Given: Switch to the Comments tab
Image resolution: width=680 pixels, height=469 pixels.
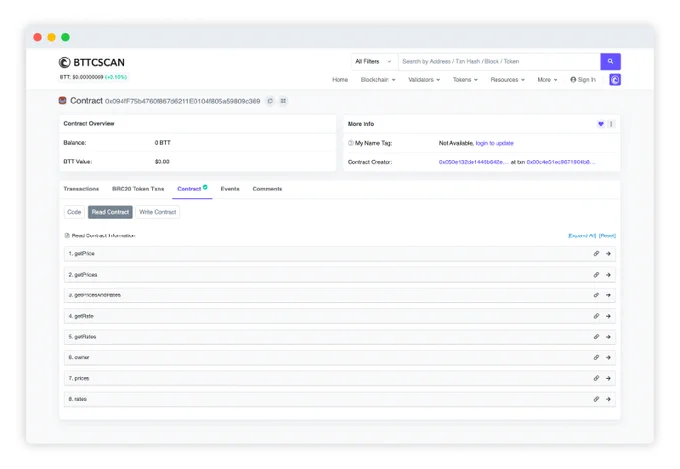Looking at the screenshot, I should (x=267, y=189).
